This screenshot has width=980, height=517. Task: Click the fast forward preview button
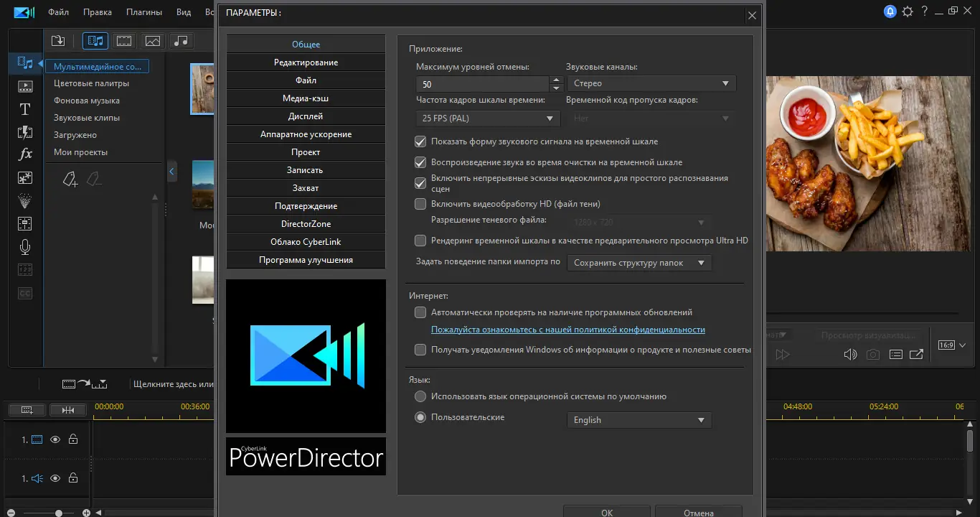783,354
